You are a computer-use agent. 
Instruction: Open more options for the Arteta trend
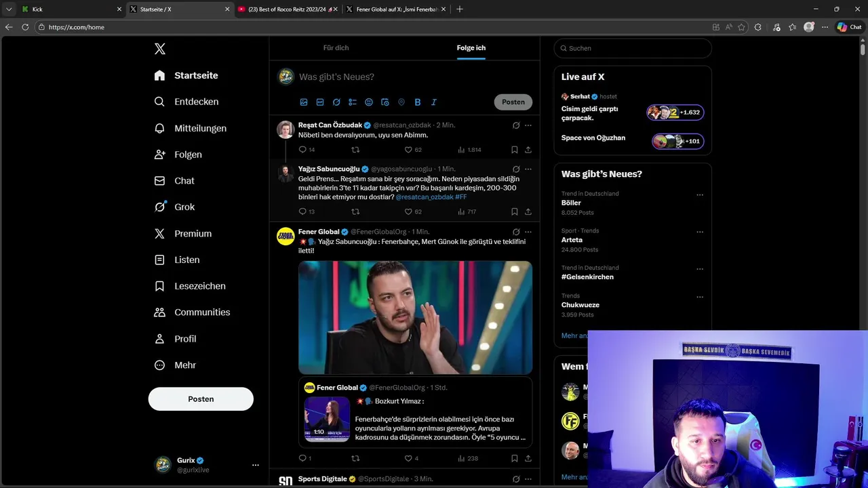click(x=700, y=232)
